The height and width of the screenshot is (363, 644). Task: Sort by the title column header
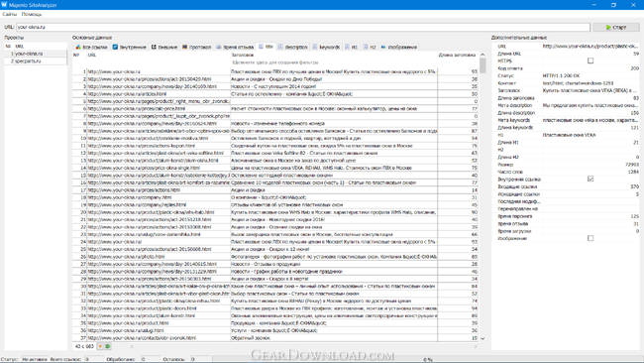[x=334, y=55]
